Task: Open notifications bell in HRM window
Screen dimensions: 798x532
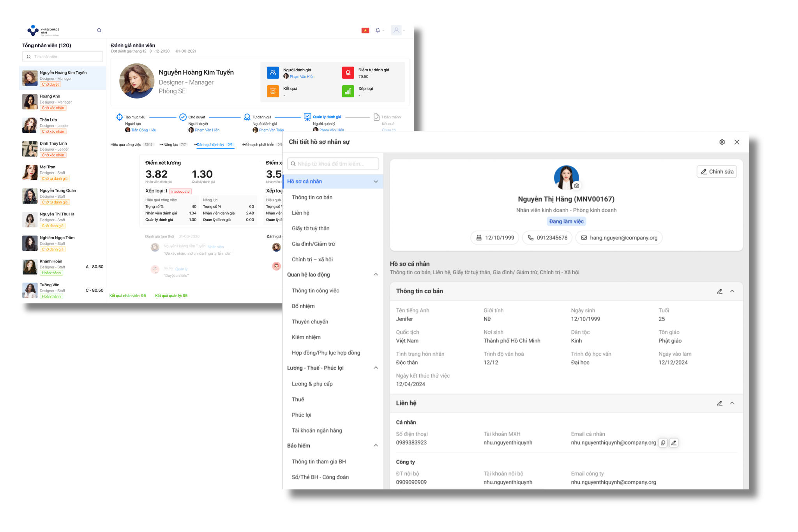Action: [378, 30]
